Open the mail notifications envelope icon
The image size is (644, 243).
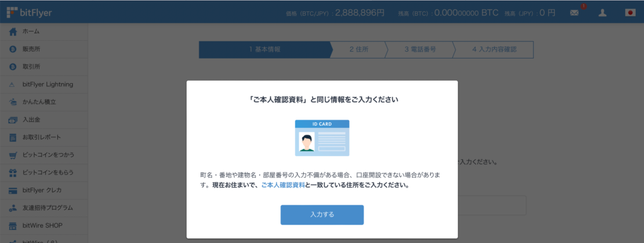coord(574,13)
